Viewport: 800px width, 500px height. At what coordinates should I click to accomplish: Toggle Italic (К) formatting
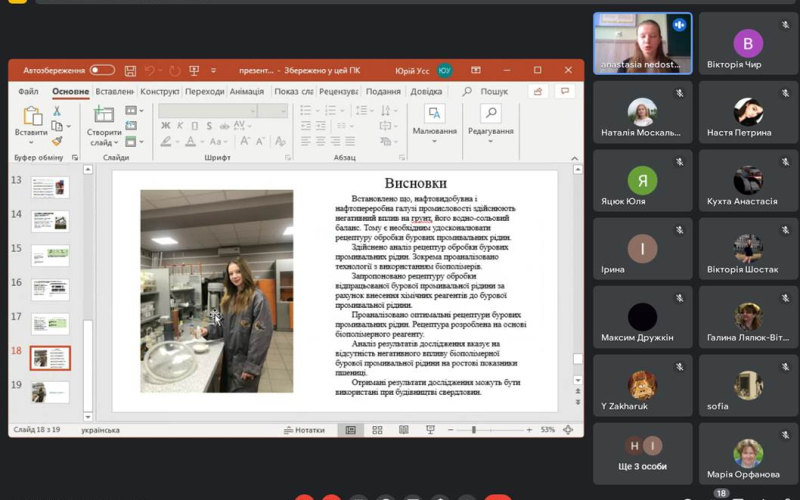[x=180, y=126]
